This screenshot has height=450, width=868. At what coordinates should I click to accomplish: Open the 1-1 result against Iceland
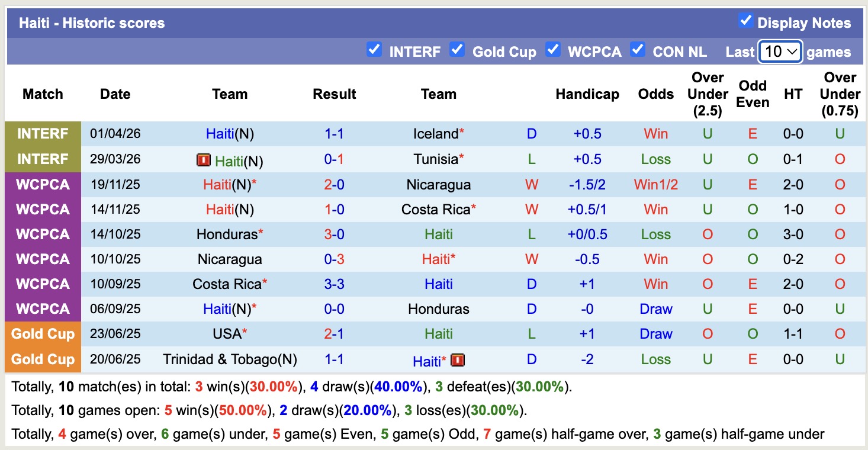pos(335,134)
